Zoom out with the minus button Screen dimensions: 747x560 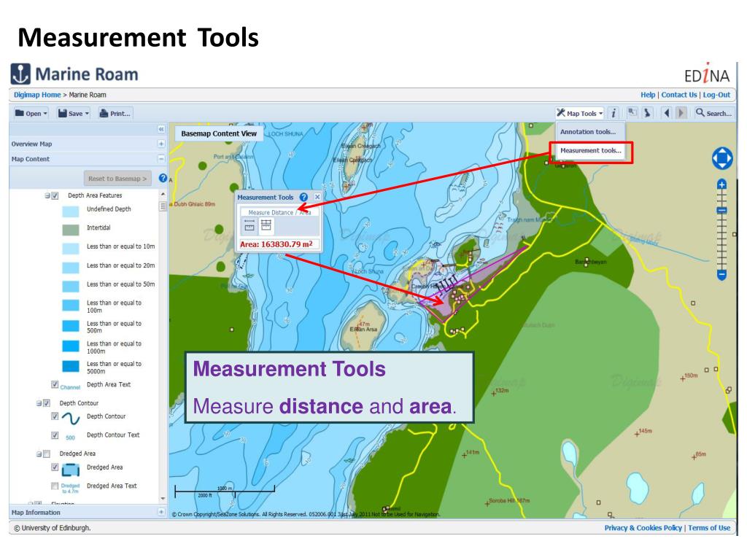click(x=721, y=275)
